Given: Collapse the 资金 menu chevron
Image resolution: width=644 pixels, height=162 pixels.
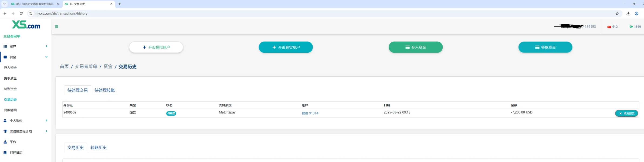Looking at the screenshot, I should click(x=46, y=57).
